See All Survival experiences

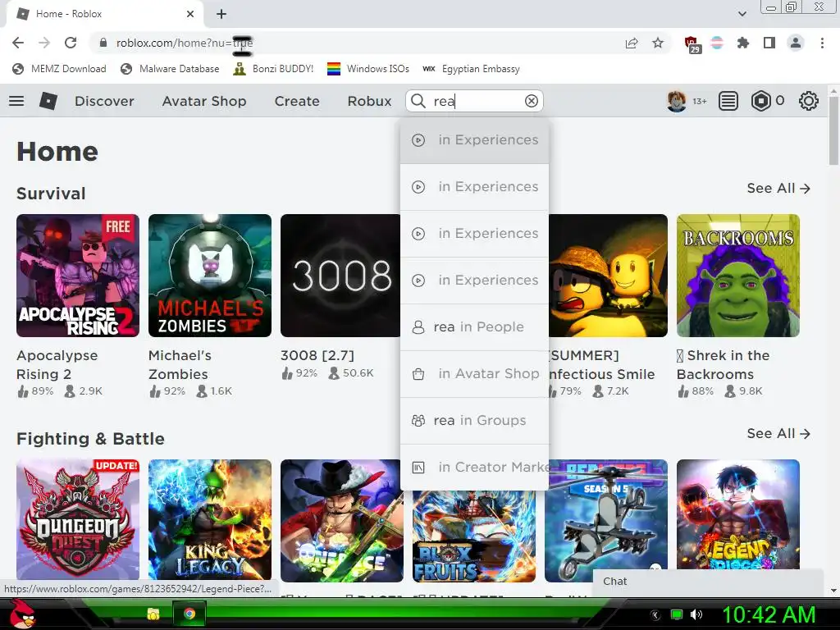coord(778,189)
